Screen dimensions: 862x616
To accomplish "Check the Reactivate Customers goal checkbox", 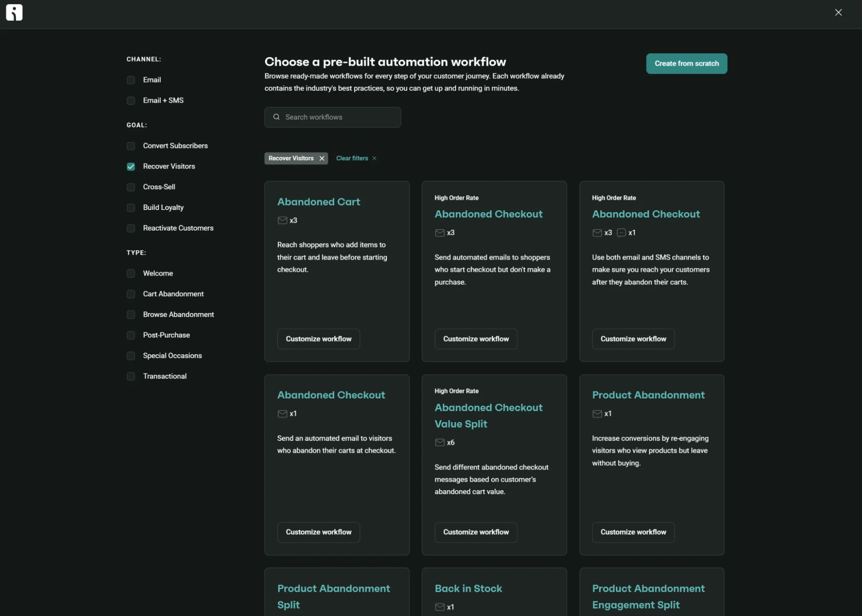I will tap(131, 228).
